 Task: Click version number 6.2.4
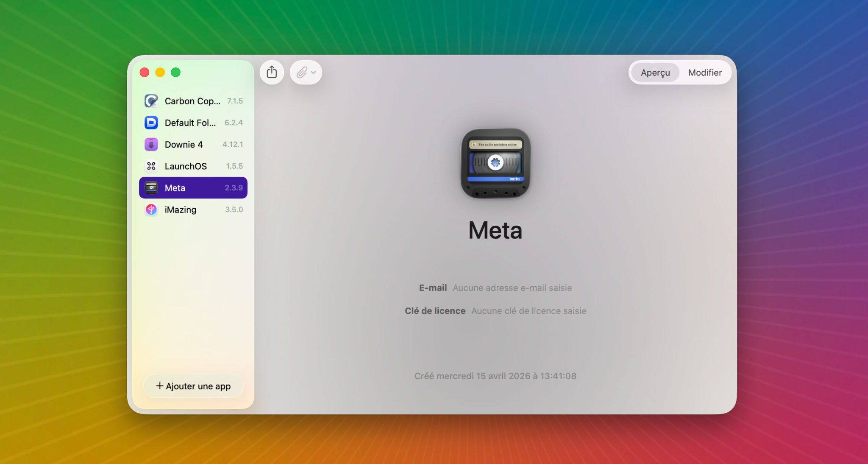234,123
